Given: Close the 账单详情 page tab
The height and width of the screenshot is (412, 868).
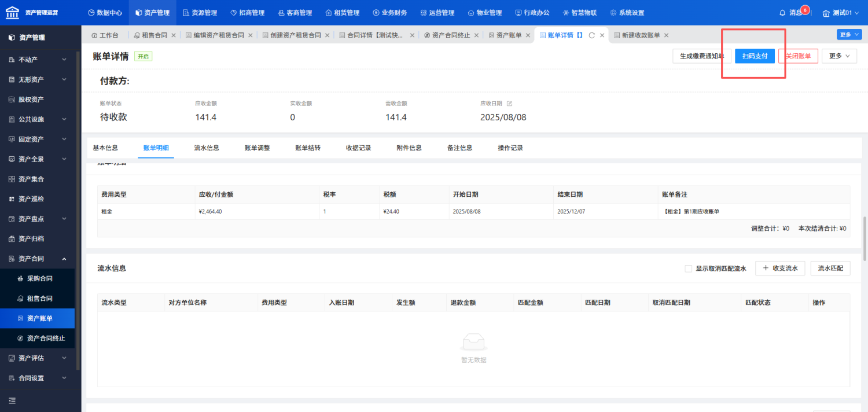Looking at the screenshot, I should coord(602,35).
